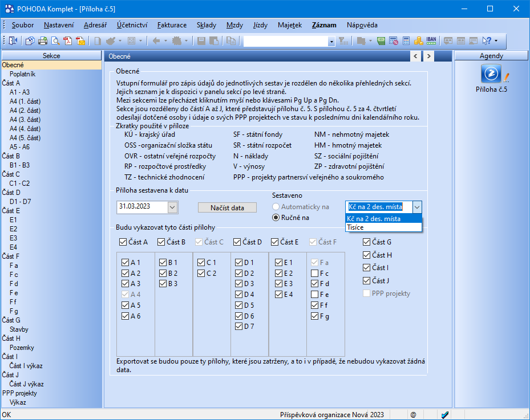Open the Nápověda menu

362,25
